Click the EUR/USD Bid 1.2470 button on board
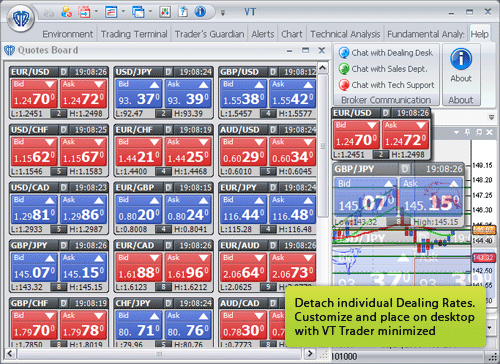 point(34,94)
